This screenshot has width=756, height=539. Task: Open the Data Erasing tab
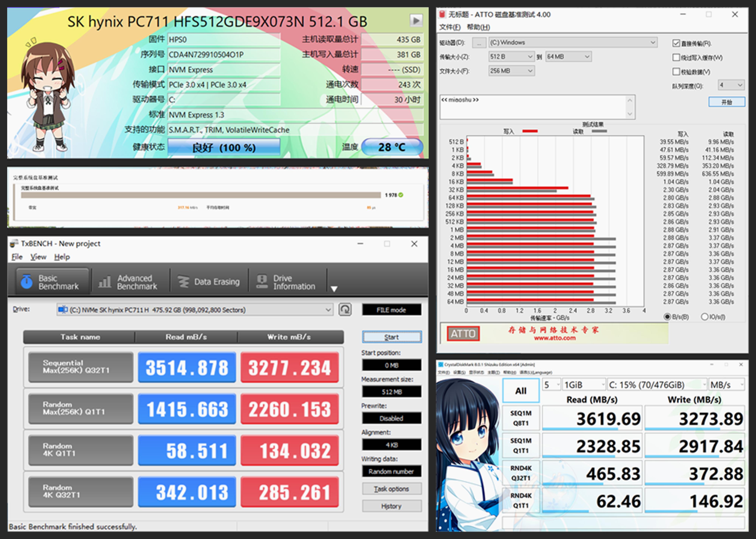pos(209,282)
